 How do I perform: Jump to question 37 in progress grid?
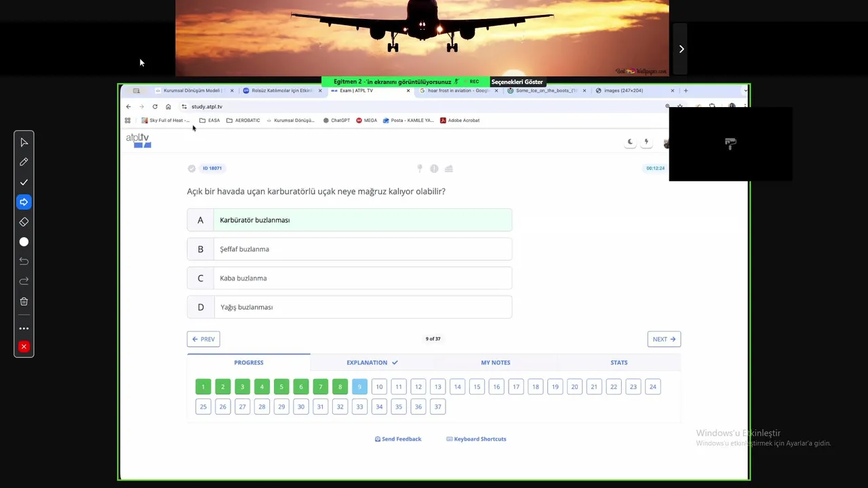click(437, 407)
